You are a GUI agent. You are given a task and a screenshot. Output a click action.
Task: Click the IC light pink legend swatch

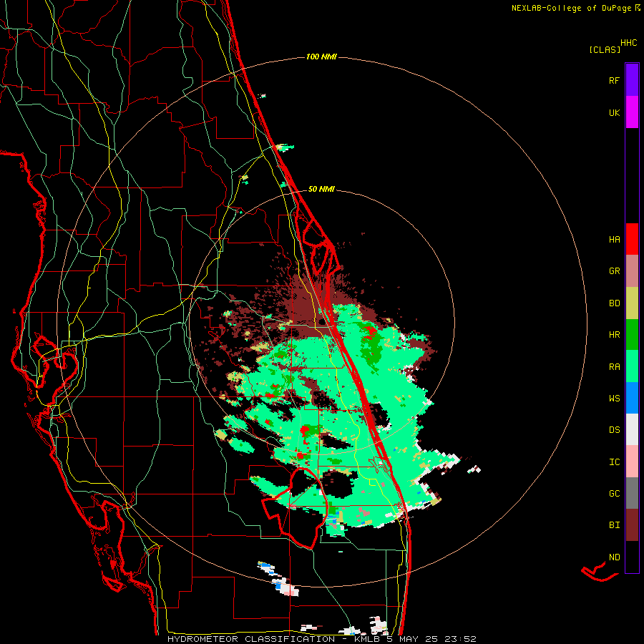click(632, 462)
